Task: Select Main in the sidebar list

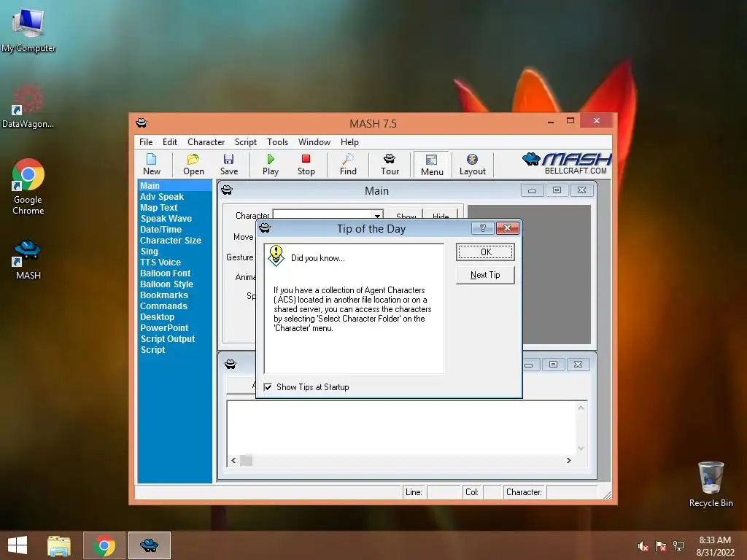Action: (x=175, y=186)
